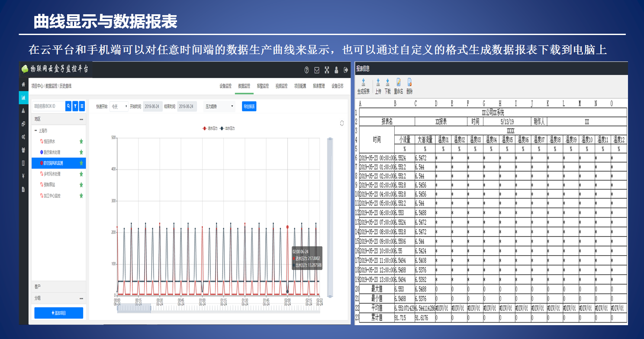Click the 添加项目 button

[x=58, y=313]
